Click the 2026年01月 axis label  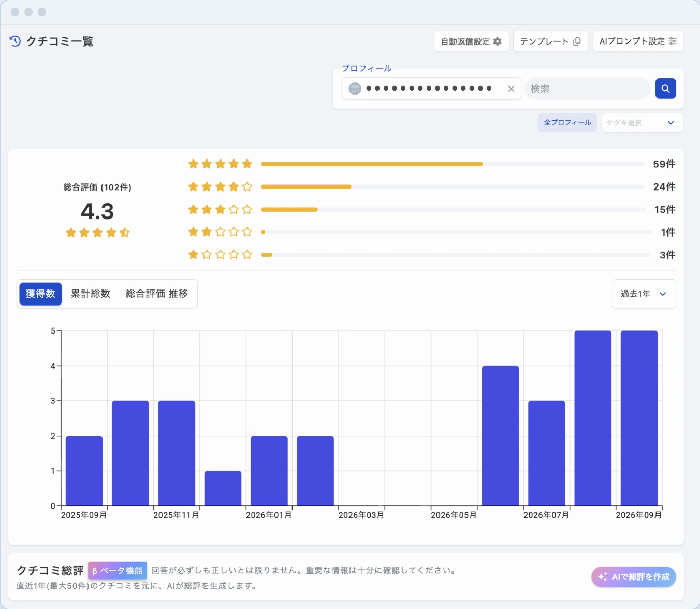[x=269, y=515]
